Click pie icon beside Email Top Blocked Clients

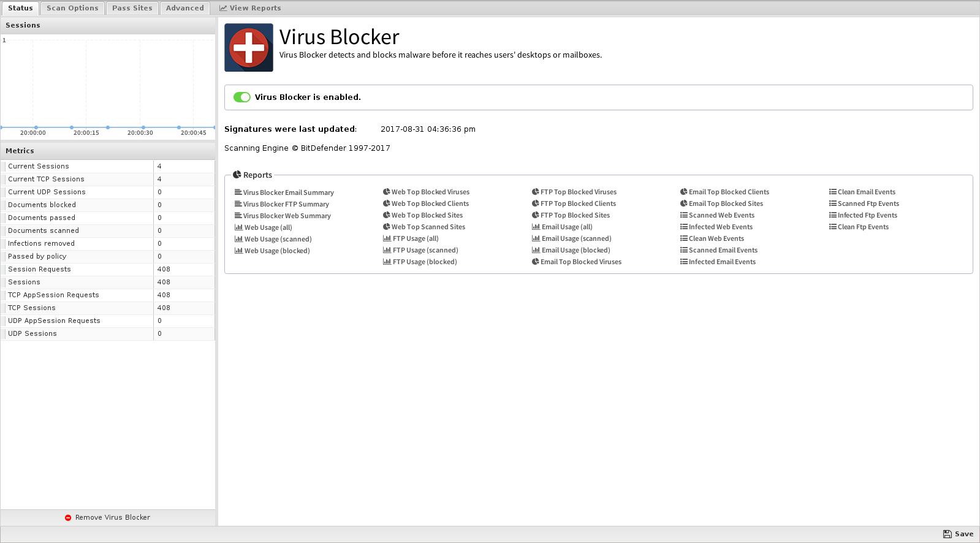click(x=684, y=192)
